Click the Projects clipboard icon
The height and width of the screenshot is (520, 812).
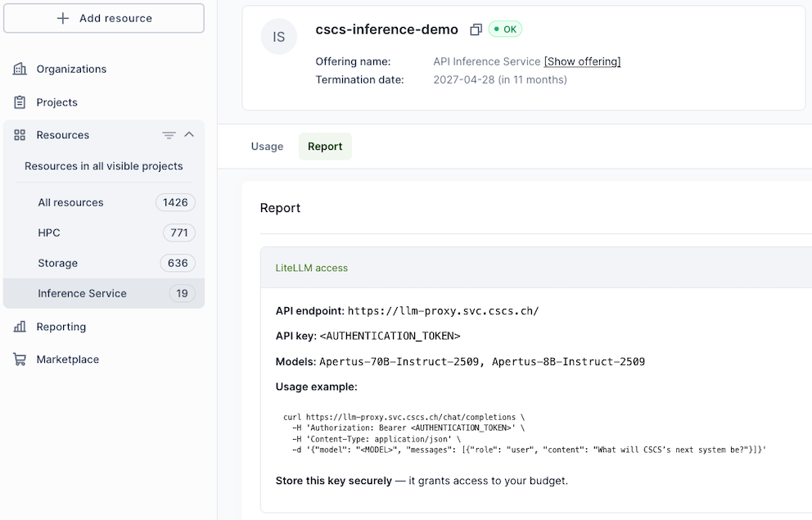point(20,102)
